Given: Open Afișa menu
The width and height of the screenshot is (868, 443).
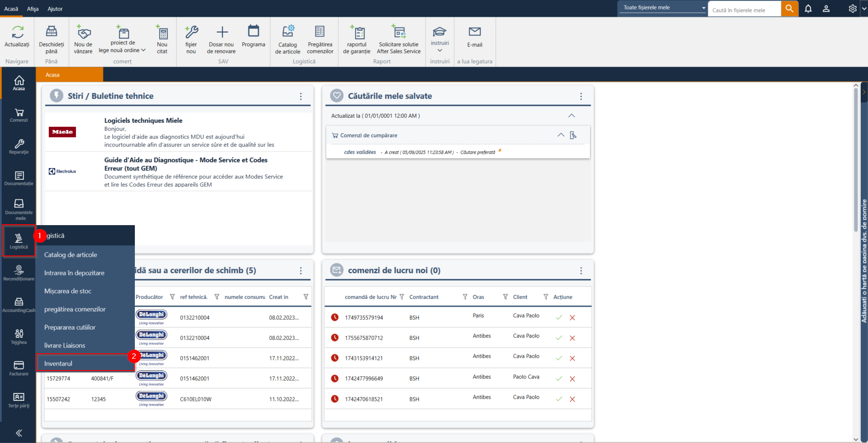Looking at the screenshot, I should tap(33, 9).
